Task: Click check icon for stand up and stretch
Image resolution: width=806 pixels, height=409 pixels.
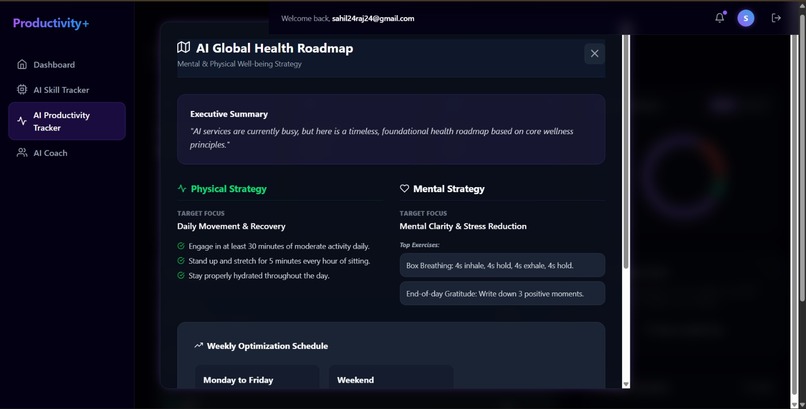Action: [181, 261]
